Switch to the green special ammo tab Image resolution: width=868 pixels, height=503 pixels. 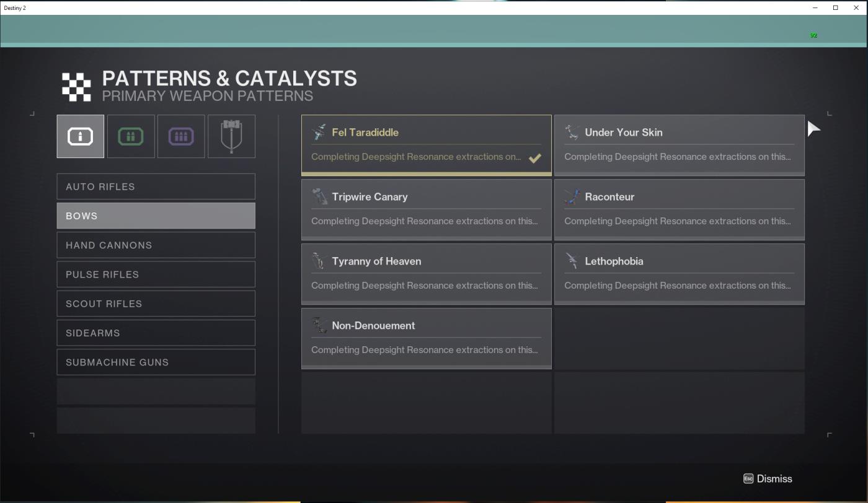pos(131,136)
